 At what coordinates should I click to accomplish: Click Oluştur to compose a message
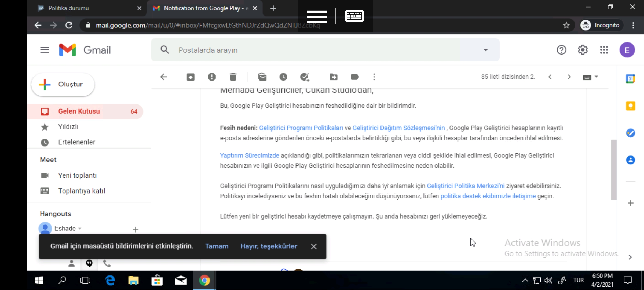63,84
